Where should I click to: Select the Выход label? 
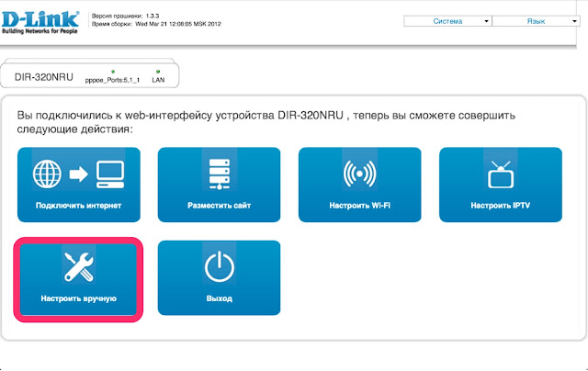[x=219, y=298]
